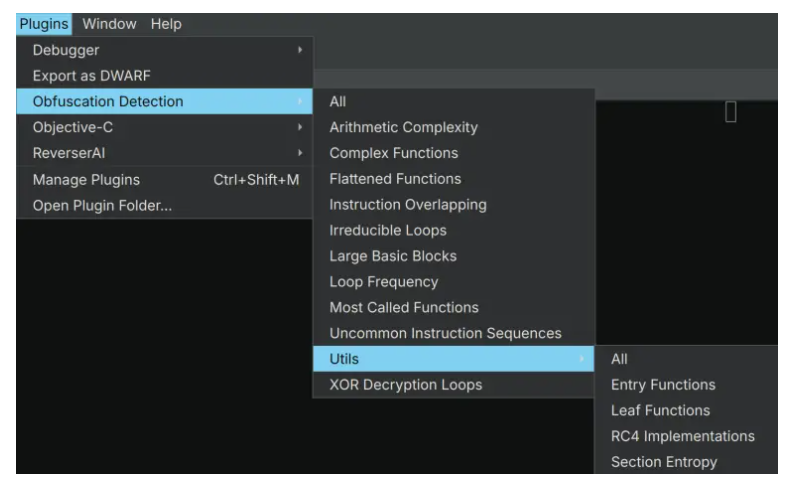Select Open Plugin Folder... option
Image resolution: width=801 pixels, height=485 pixels.
pyautogui.click(x=164, y=205)
